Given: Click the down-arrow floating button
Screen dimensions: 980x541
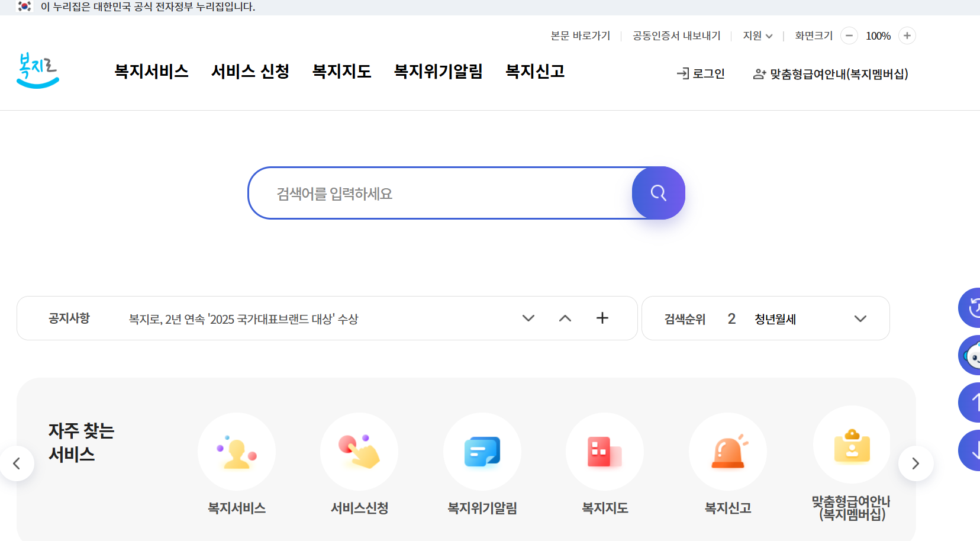Looking at the screenshot, I should [x=969, y=450].
